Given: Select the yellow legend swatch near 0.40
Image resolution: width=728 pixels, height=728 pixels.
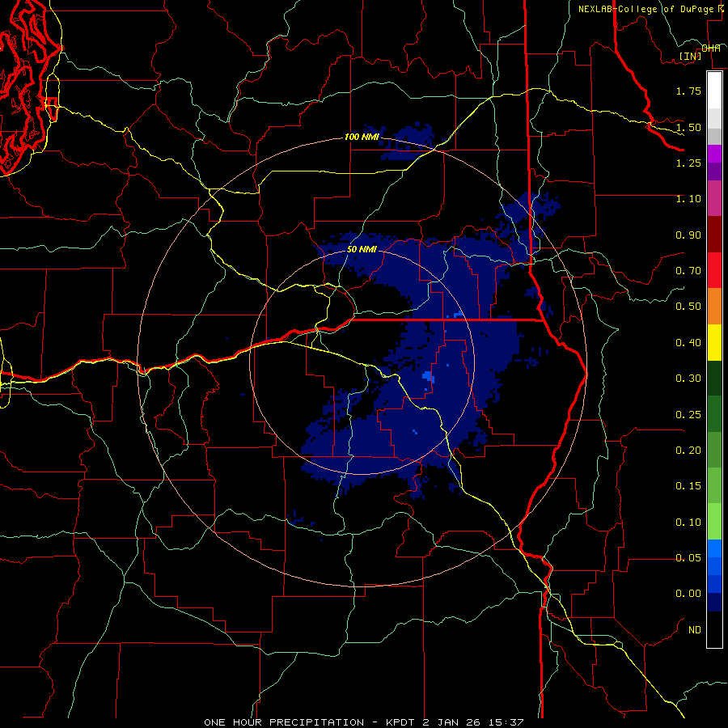Looking at the screenshot, I should click(714, 342).
